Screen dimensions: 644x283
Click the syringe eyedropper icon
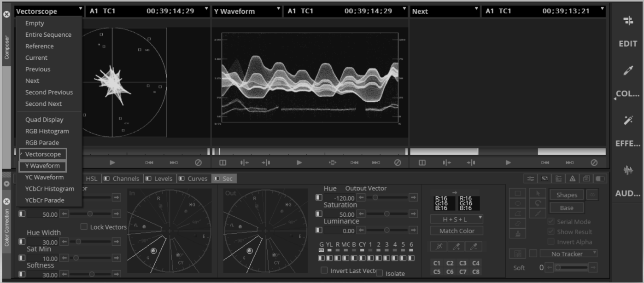tap(439, 247)
